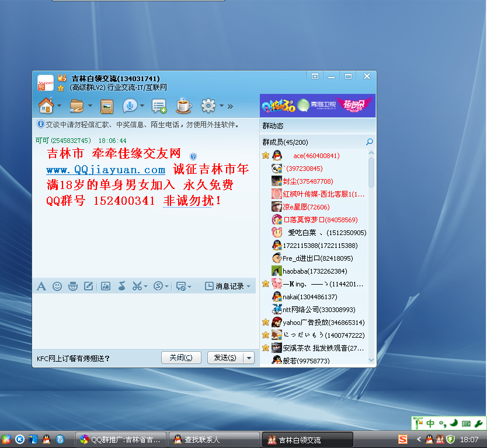Click the group album picture icon
Screen dimensions: 487x448
(x=106, y=106)
